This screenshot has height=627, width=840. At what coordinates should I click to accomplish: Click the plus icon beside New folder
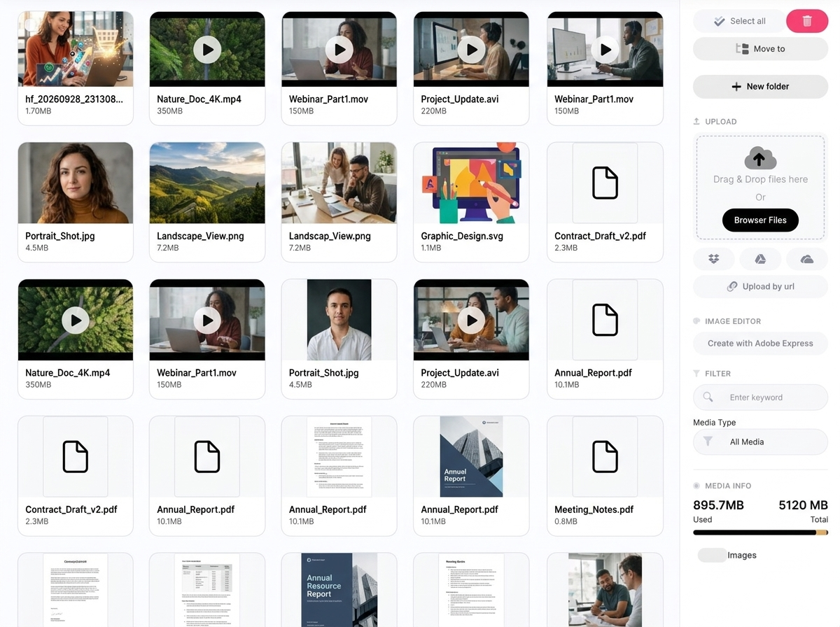pos(736,87)
